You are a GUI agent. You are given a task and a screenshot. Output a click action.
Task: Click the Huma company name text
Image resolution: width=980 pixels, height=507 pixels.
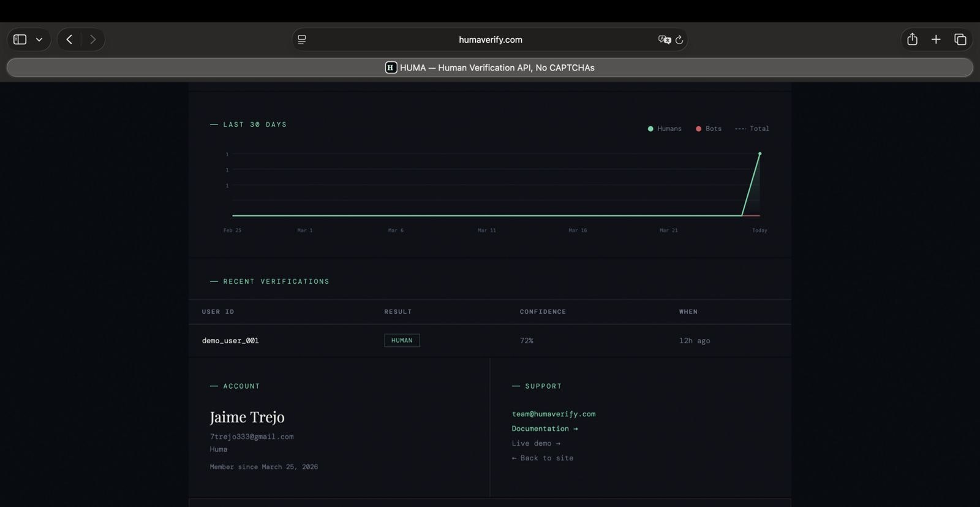click(x=219, y=449)
